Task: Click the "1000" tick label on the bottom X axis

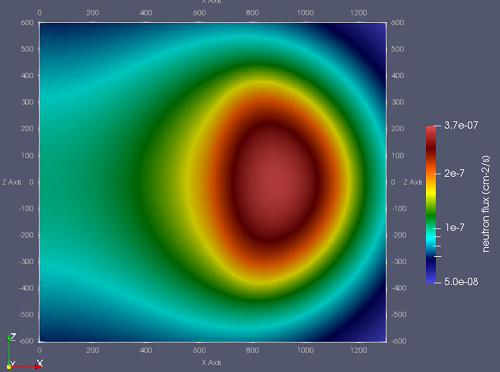Action: (305, 350)
